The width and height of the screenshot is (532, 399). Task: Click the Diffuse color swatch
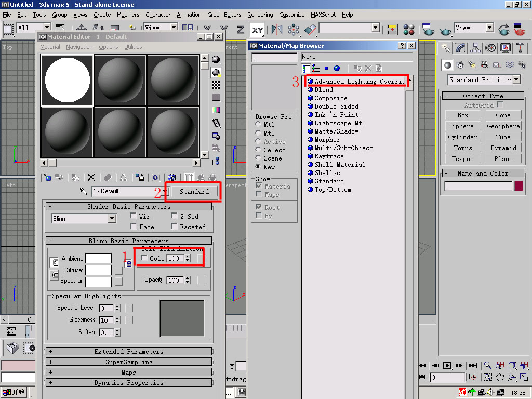(98, 270)
